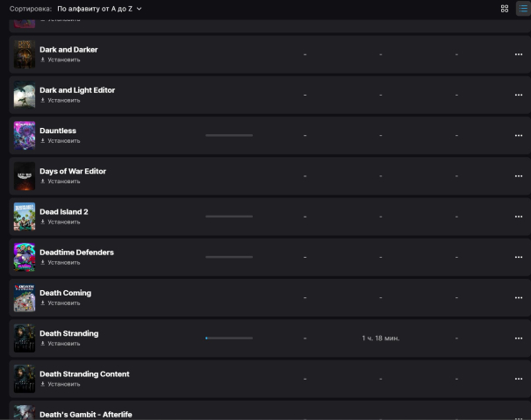Click the Death Stranding achievements progress bar

click(228, 338)
